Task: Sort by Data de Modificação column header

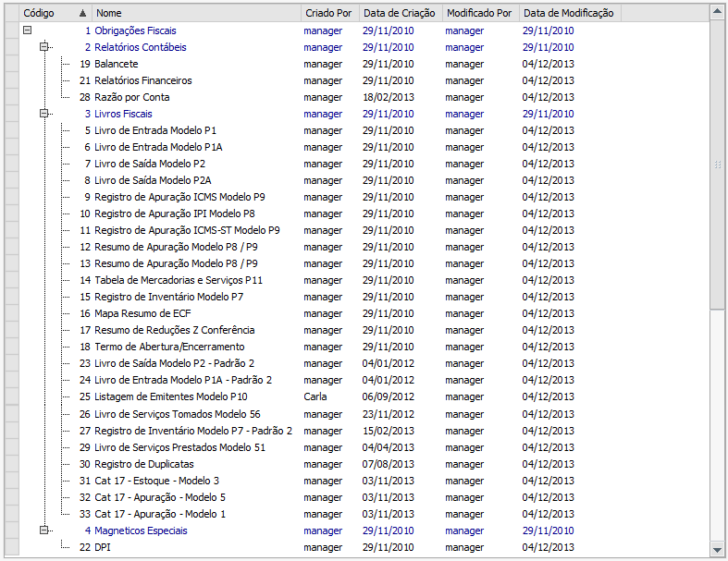Action: click(x=570, y=13)
